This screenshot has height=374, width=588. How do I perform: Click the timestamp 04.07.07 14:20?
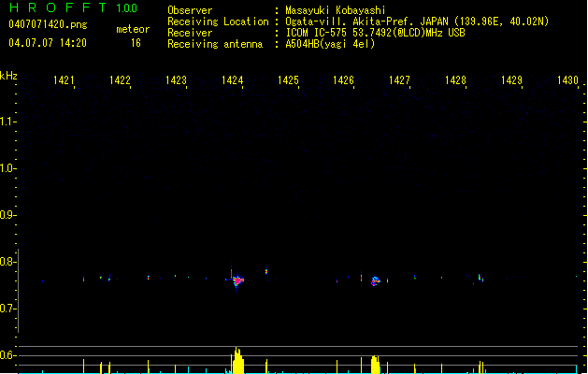pos(48,43)
